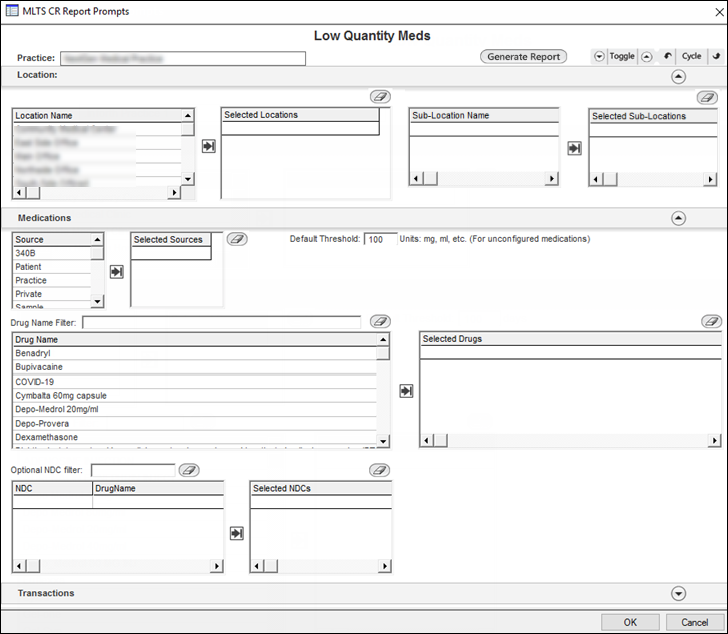Click the eraser icon above Selected Sub-Locations
The width and height of the screenshot is (728, 634).
pyautogui.click(x=707, y=97)
